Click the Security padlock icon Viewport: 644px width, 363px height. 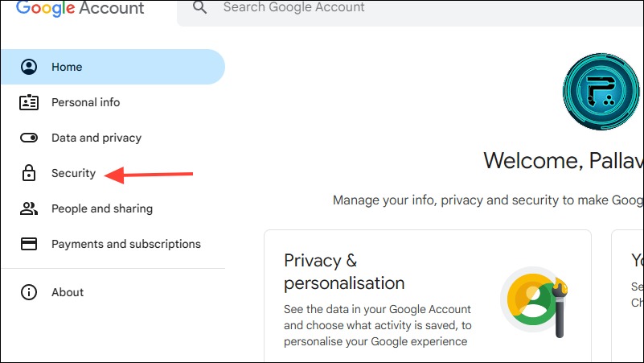(29, 173)
